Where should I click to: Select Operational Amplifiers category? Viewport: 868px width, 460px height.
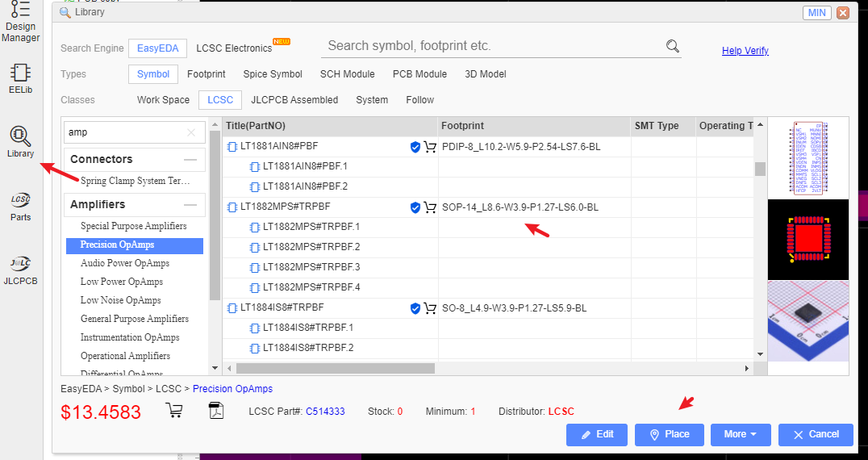point(125,356)
